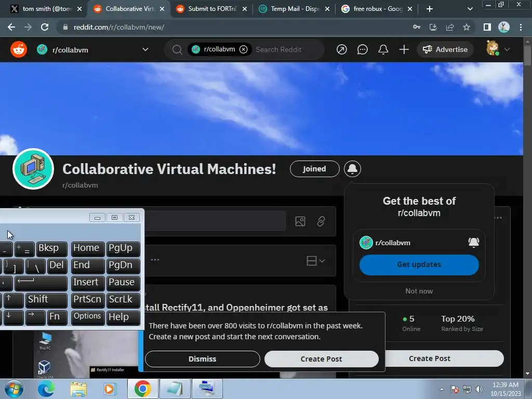Show hidden tray icons arrow
The height and width of the screenshot is (399, 532).
pyautogui.click(x=442, y=389)
